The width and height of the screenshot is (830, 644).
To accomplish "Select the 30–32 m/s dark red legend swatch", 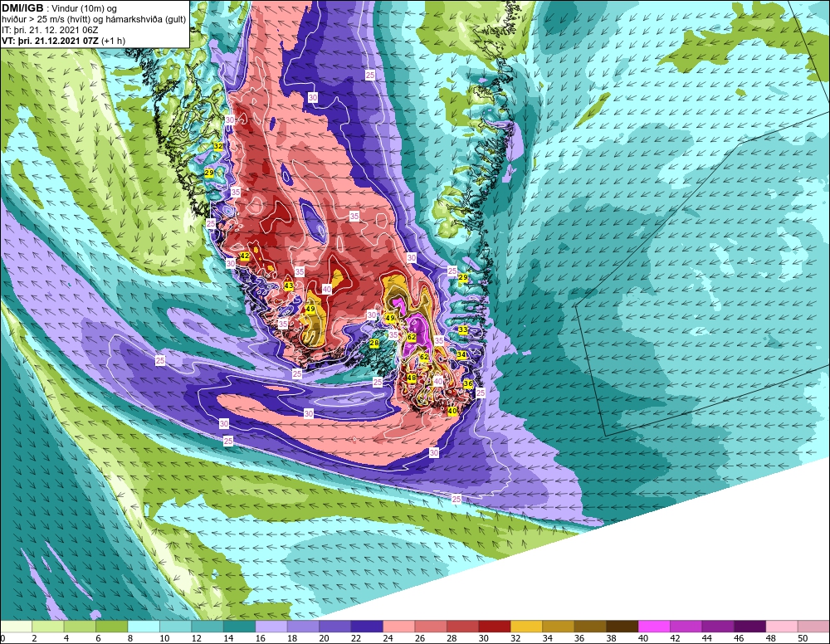I will 495,627.
